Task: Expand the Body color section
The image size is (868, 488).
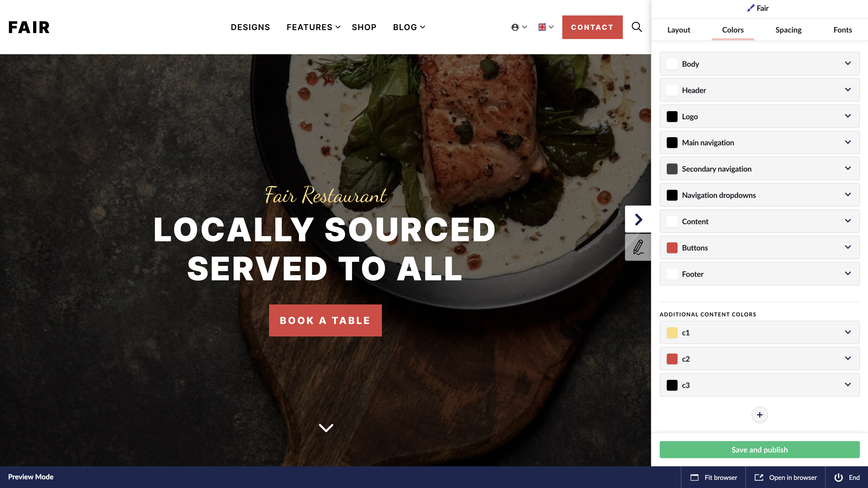Action: click(759, 64)
